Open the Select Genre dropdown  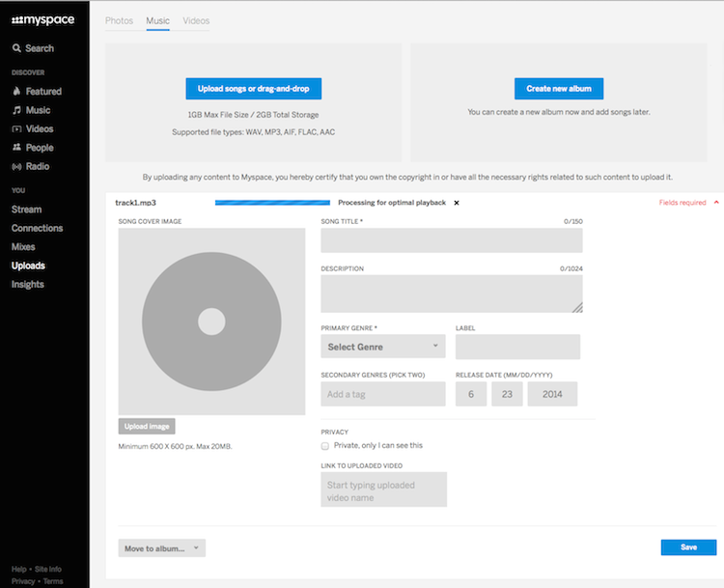pyautogui.click(x=383, y=347)
